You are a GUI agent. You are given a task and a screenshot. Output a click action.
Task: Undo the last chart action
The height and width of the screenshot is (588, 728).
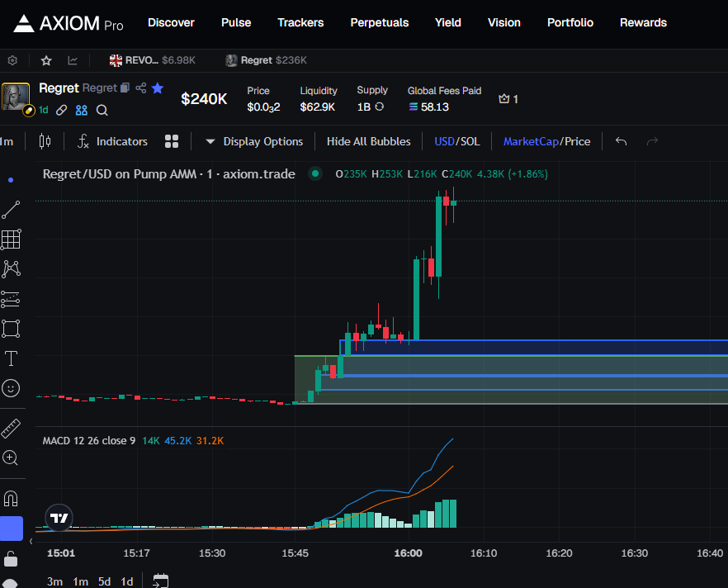tap(622, 141)
